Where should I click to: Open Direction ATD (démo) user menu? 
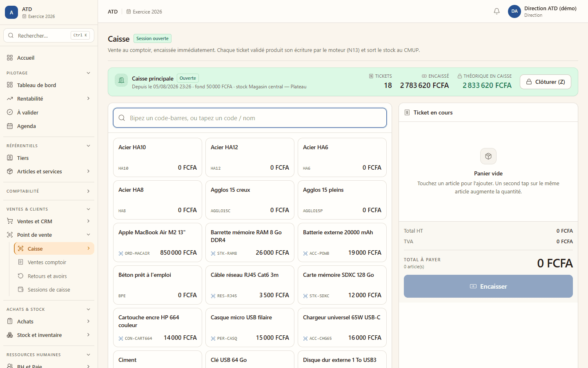542,11
